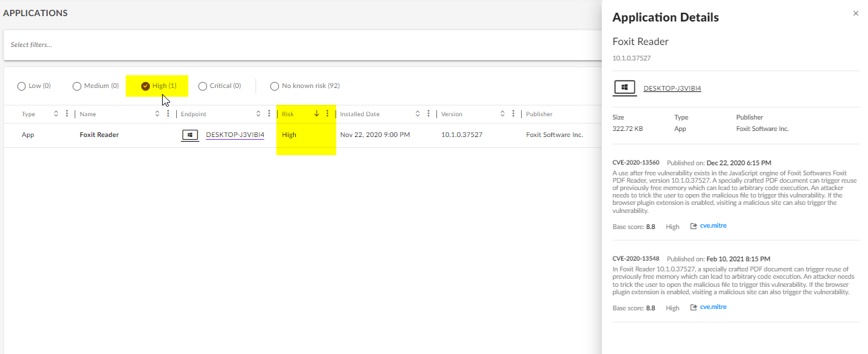Sort the table by Installed Date

click(x=418, y=114)
